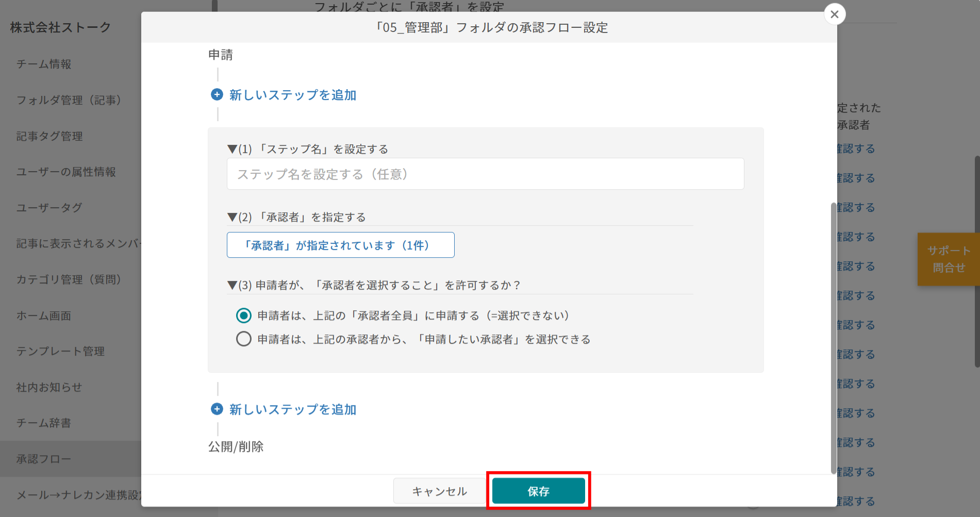The height and width of the screenshot is (517, 980).
Task: Close the approval flow dialog with X
Action: [835, 14]
